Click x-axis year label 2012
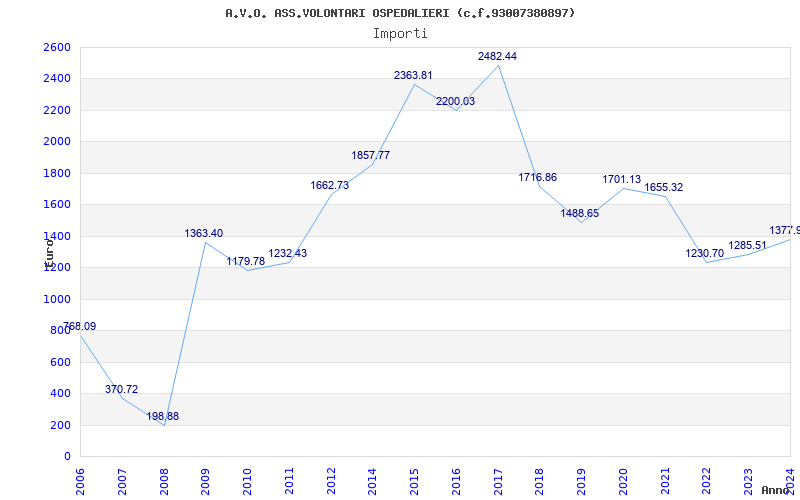The height and width of the screenshot is (500, 800). coord(331,482)
